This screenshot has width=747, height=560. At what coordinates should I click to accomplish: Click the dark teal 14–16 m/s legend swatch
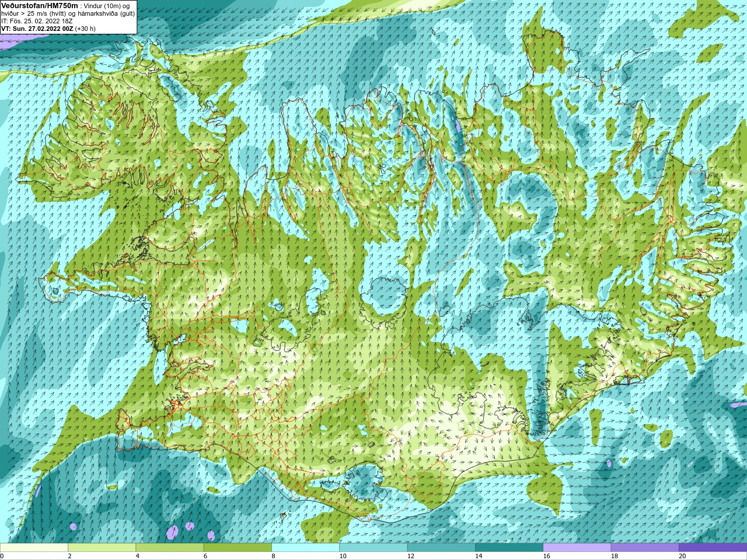pos(509,548)
